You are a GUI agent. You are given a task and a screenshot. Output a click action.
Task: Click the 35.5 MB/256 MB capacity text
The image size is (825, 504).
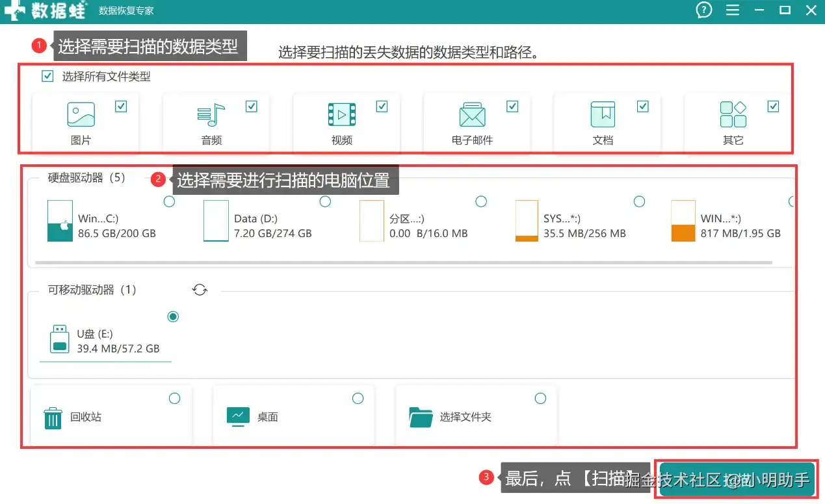point(584,233)
